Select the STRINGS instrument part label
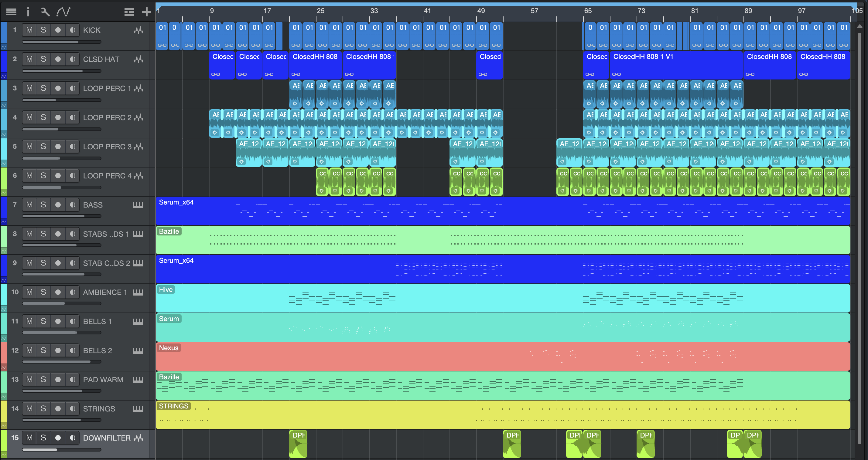868x460 pixels. 173,406
